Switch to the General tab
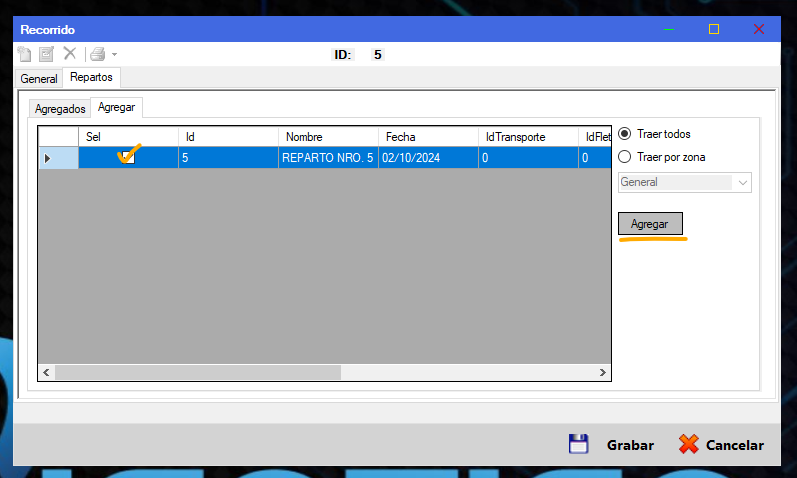797x478 pixels. coord(39,78)
